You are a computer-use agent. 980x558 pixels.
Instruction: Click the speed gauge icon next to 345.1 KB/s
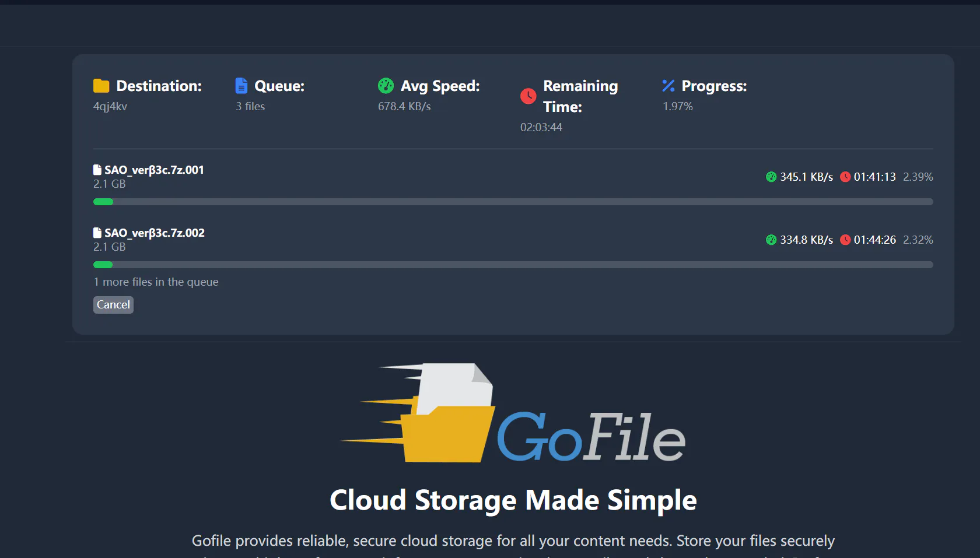point(771,177)
